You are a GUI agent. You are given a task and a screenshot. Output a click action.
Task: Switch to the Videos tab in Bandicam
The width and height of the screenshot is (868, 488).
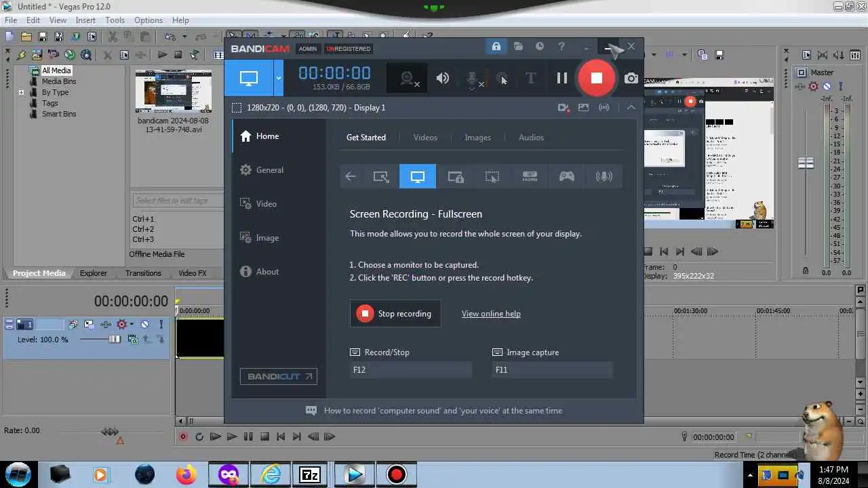(x=425, y=137)
